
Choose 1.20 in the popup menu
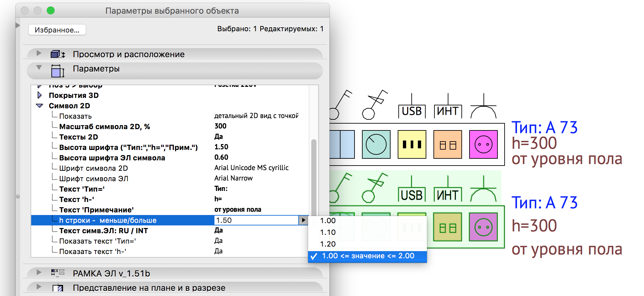click(x=328, y=244)
